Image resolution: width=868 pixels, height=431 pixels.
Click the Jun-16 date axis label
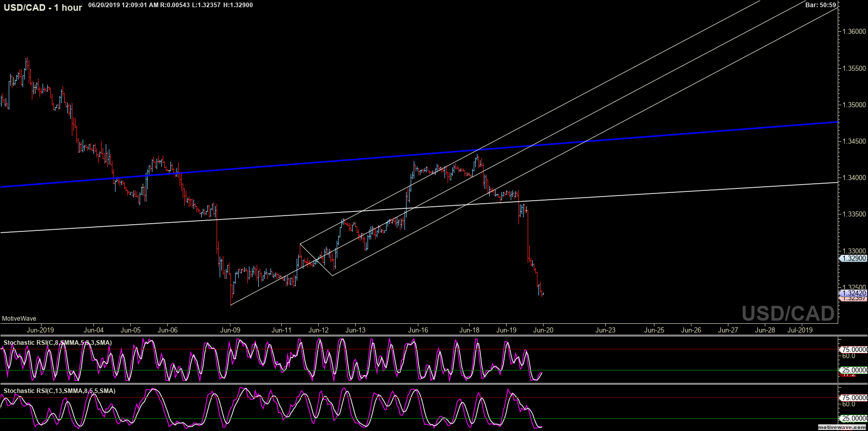pyautogui.click(x=418, y=330)
